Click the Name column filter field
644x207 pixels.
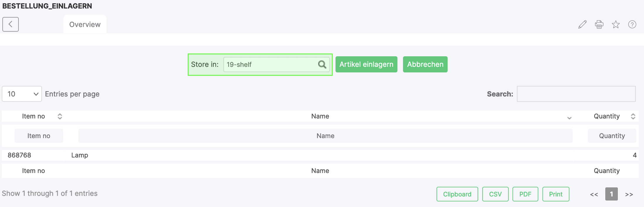[325, 136]
